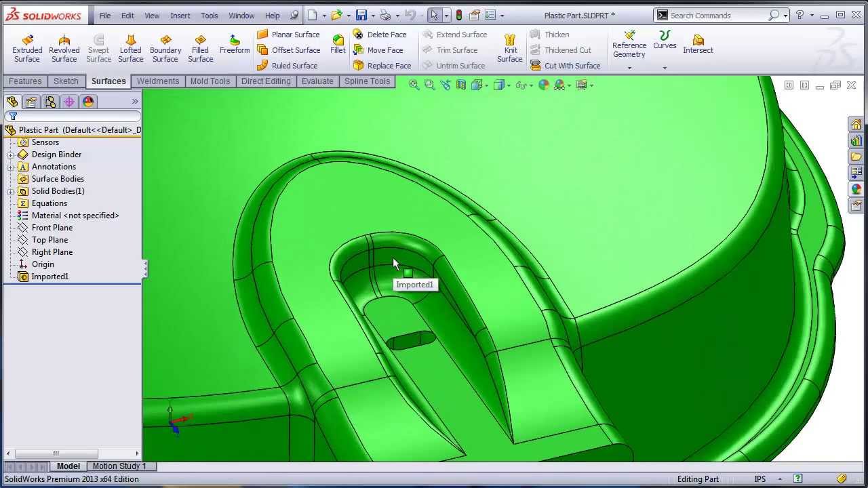Open the PropertyManager panel tab
868x488 pixels.
[31, 102]
